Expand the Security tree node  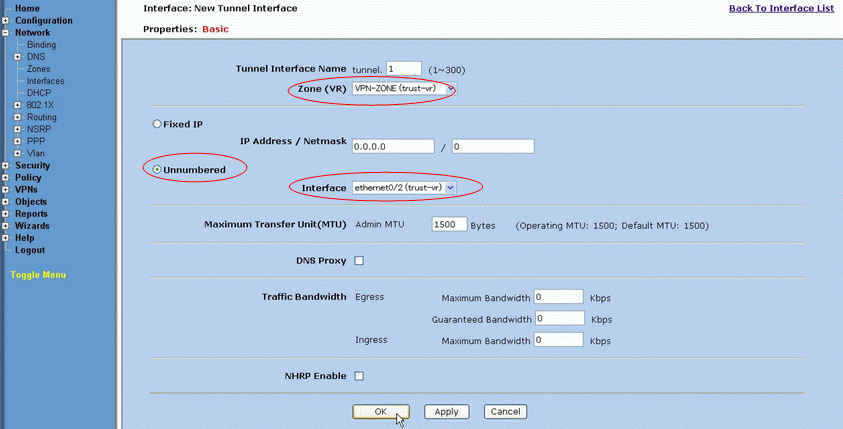[x=5, y=166]
